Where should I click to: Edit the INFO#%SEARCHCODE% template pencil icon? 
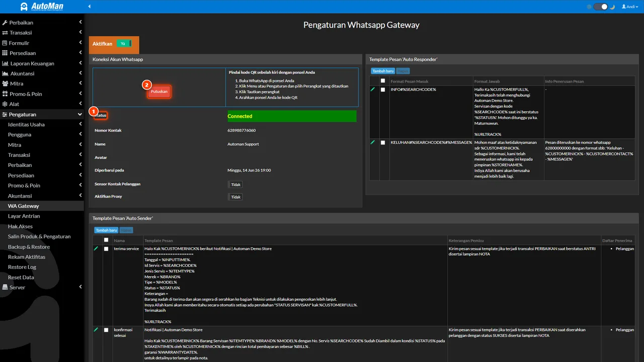tap(373, 89)
